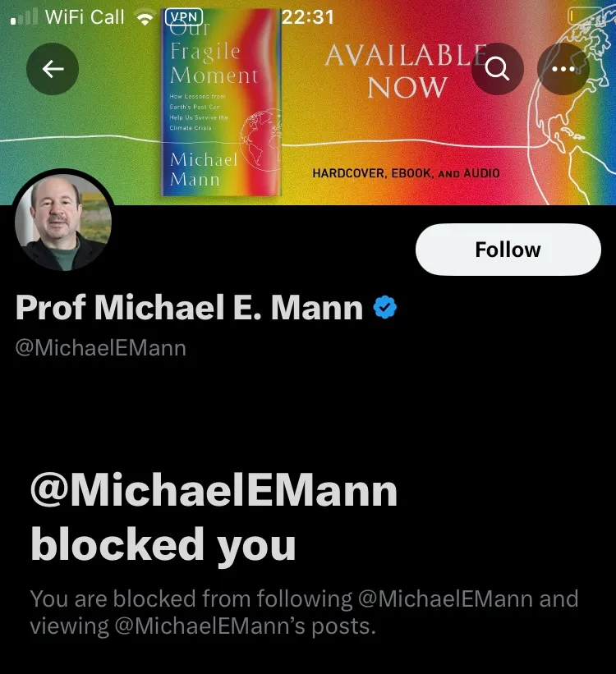Tap the back arrow button

click(53, 69)
